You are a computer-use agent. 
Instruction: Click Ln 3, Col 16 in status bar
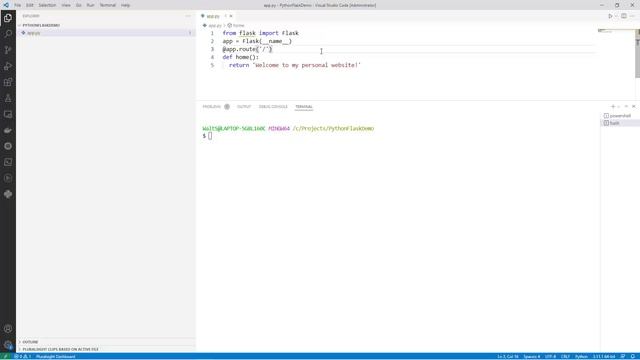[x=508, y=356]
